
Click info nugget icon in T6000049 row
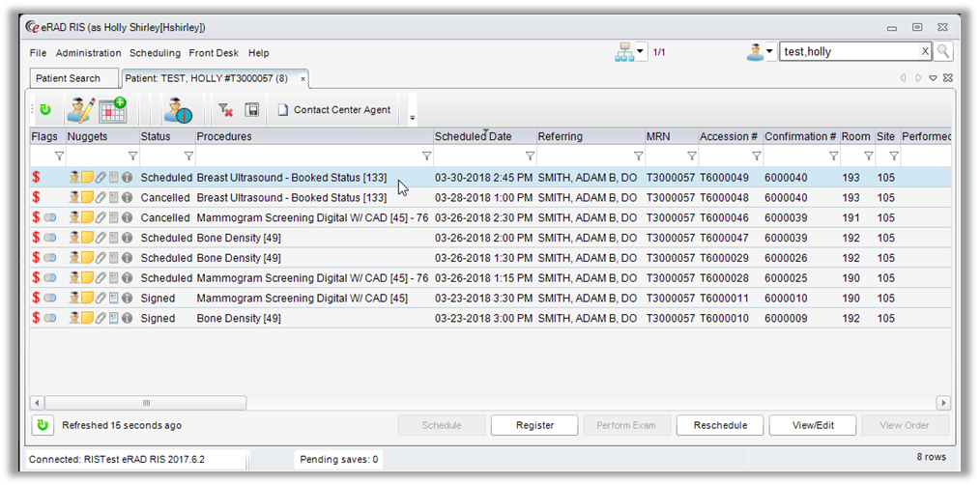[x=127, y=178]
